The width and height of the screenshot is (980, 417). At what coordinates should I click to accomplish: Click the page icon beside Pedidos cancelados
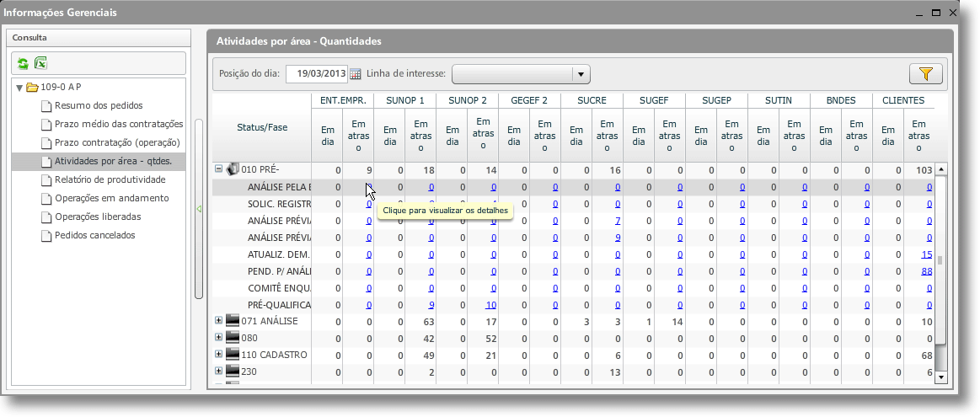(x=46, y=236)
